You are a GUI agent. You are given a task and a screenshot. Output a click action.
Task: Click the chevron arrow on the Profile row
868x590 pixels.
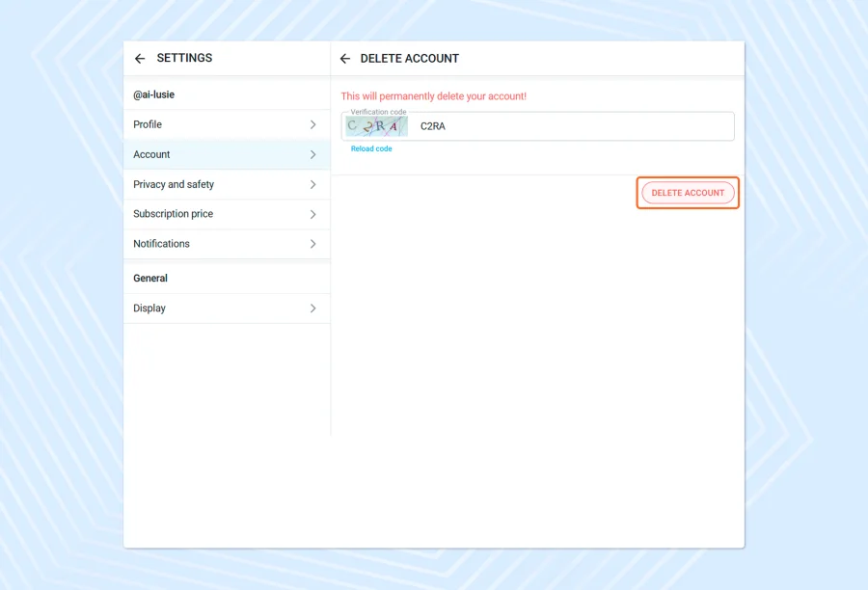pyautogui.click(x=312, y=125)
